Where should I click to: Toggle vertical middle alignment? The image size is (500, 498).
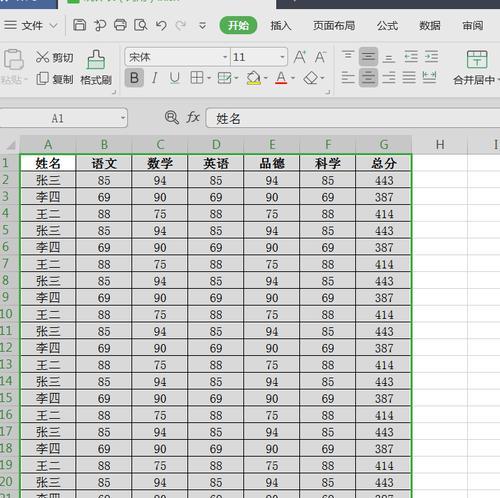[x=368, y=57]
